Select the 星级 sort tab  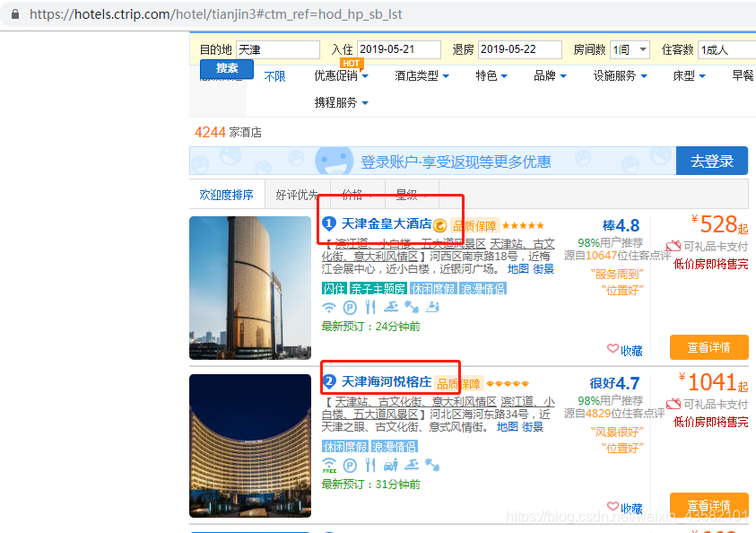click(413, 195)
